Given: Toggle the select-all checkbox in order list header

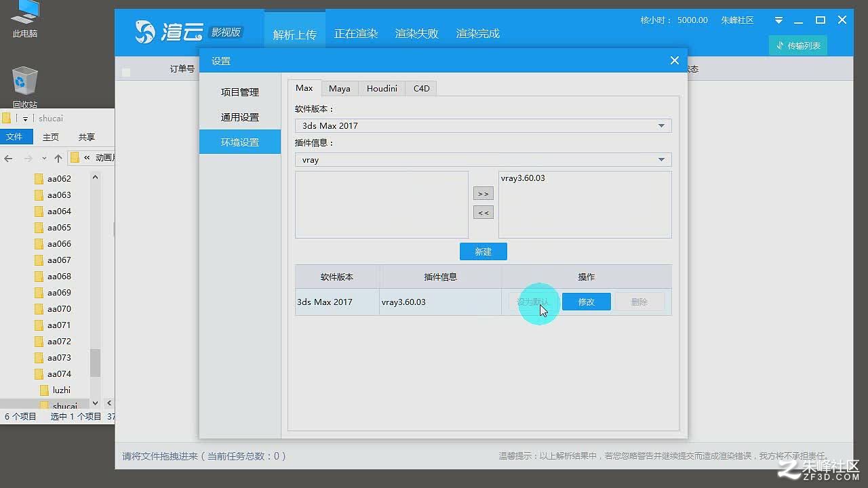Looking at the screenshot, I should (126, 73).
